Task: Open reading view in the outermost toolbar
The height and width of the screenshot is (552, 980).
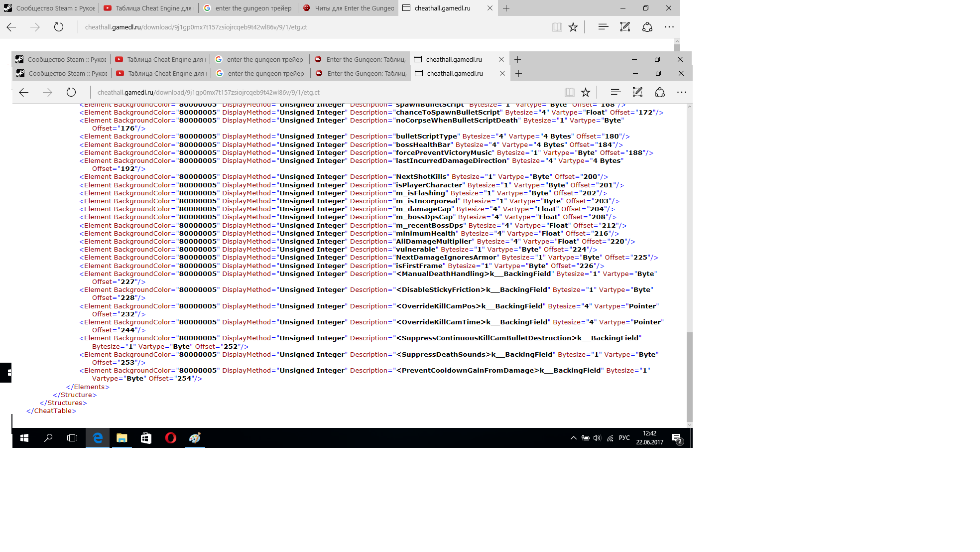Action: [x=557, y=27]
